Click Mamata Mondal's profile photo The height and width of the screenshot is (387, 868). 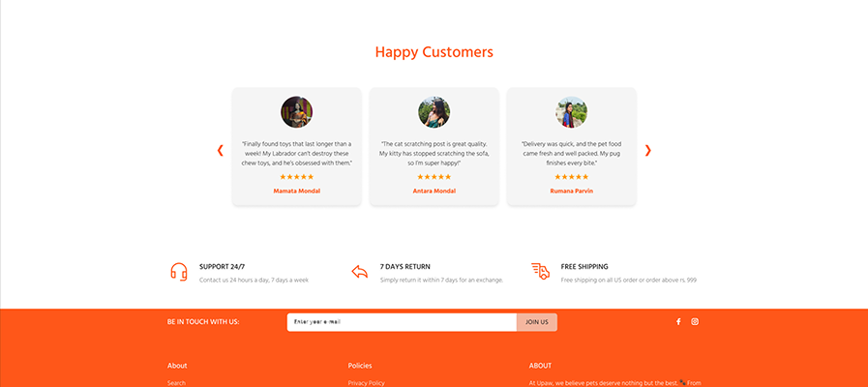coord(296,112)
